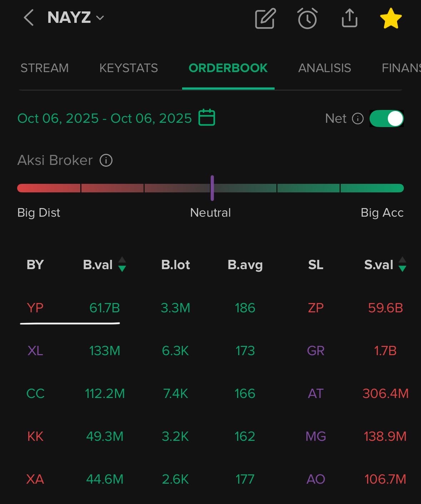Expand the NAYZ ticker dropdown
The height and width of the screenshot is (504, 421).
[100, 18]
